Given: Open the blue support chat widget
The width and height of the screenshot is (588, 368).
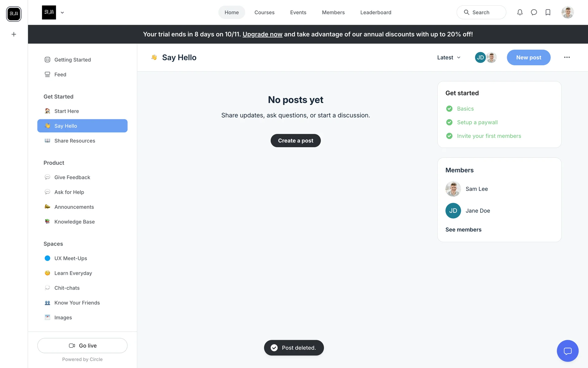Looking at the screenshot, I should pyautogui.click(x=567, y=351).
